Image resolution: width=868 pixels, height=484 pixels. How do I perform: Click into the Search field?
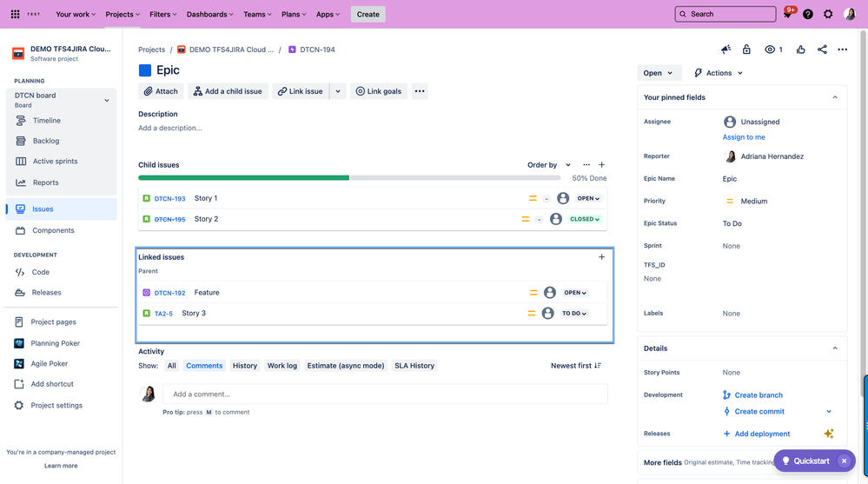click(x=726, y=15)
